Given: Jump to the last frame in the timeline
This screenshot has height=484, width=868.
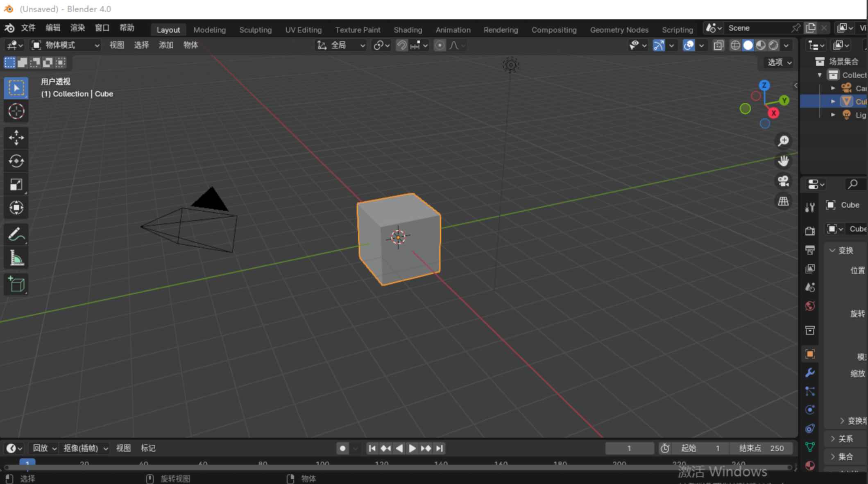Looking at the screenshot, I should (440, 448).
